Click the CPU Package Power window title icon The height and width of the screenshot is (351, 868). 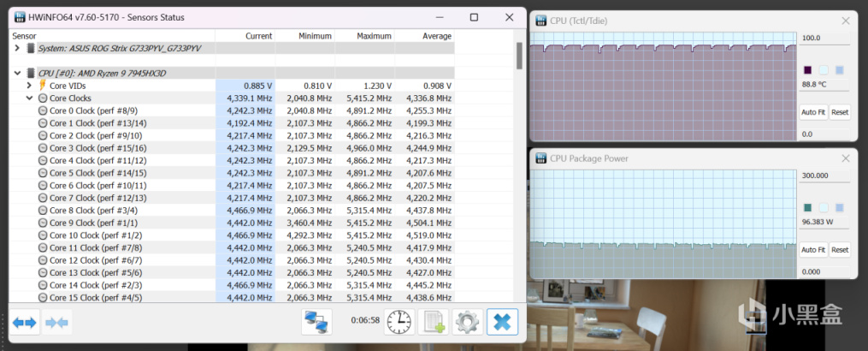(x=540, y=158)
